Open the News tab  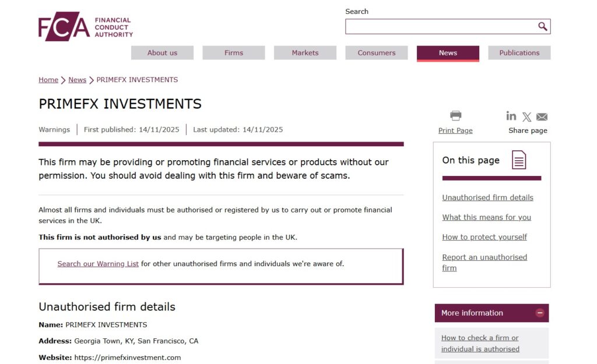pyautogui.click(x=447, y=52)
